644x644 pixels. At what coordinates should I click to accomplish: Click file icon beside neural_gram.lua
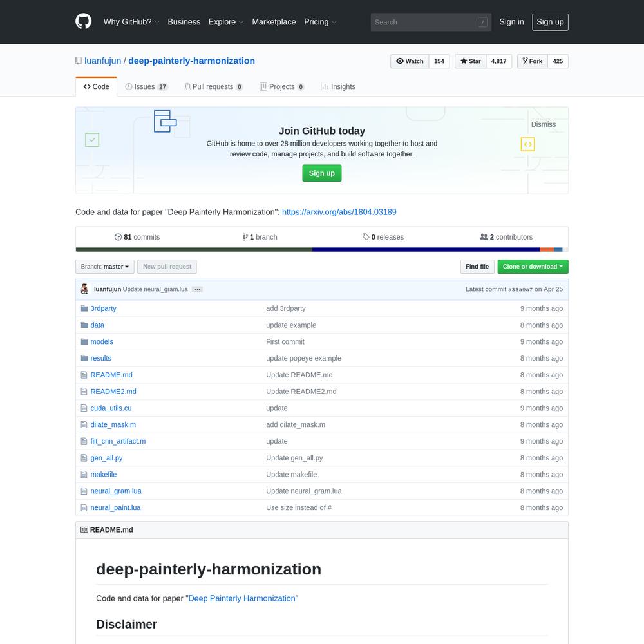click(84, 491)
